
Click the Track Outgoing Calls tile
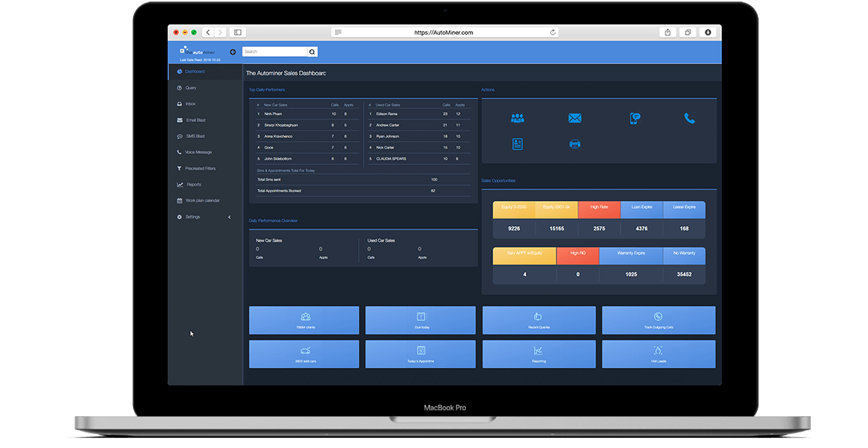[x=658, y=320]
